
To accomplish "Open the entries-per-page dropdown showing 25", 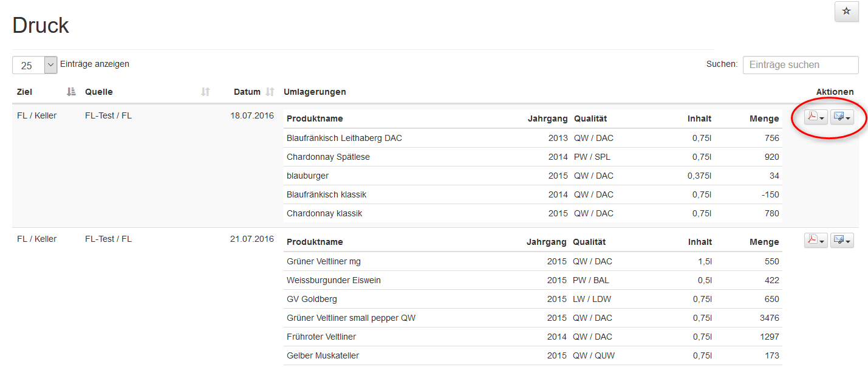I will tap(35, 65).
